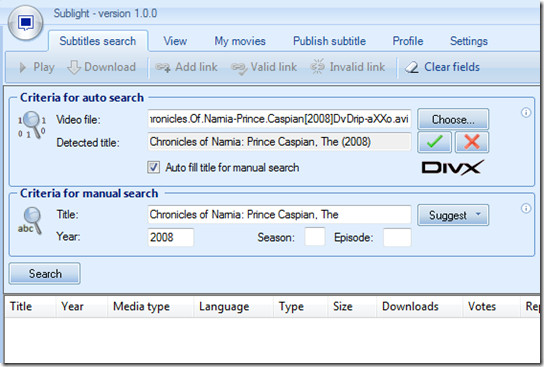The width and height of the screenshot is (544, 367).
Task: Expand the Suggest dropdown arrow
Action: pos(478,214)
